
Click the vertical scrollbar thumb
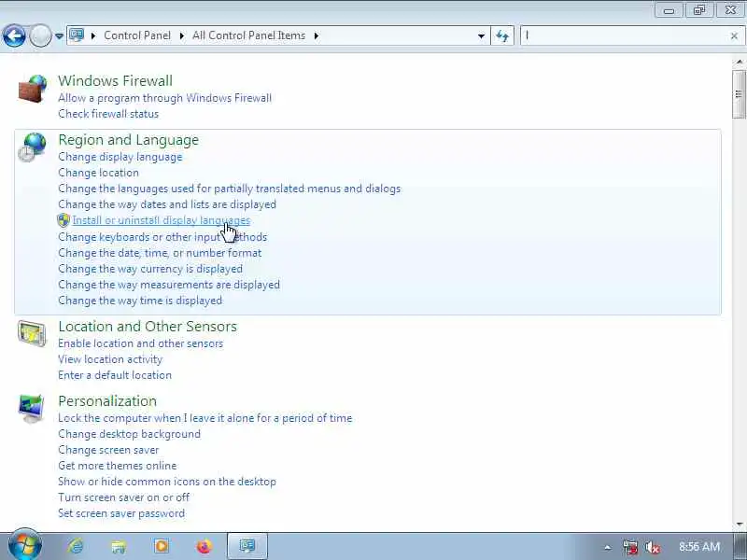[x=740, y=94]
